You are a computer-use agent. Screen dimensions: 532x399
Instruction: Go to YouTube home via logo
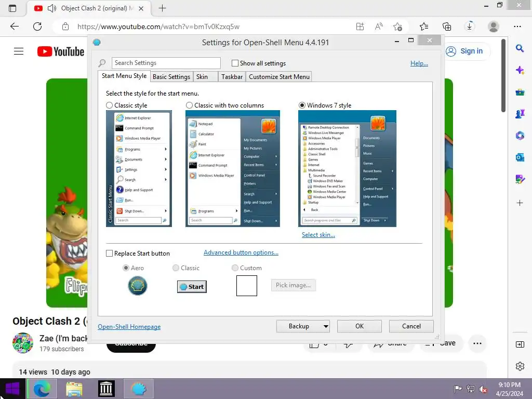[x=61, y=51]
